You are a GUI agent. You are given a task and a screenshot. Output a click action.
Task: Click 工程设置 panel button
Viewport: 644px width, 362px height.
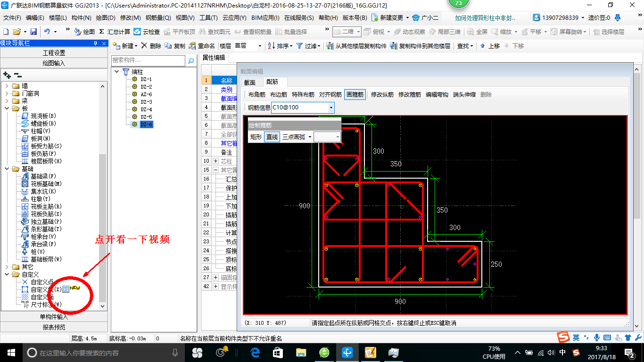54,53
